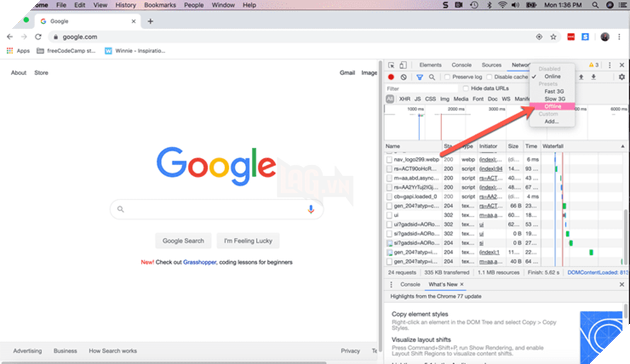Check the Hide data URLs checkbox
Image resolution: width=630 pixels, height=364 pixels.
(x=466, y=88)
